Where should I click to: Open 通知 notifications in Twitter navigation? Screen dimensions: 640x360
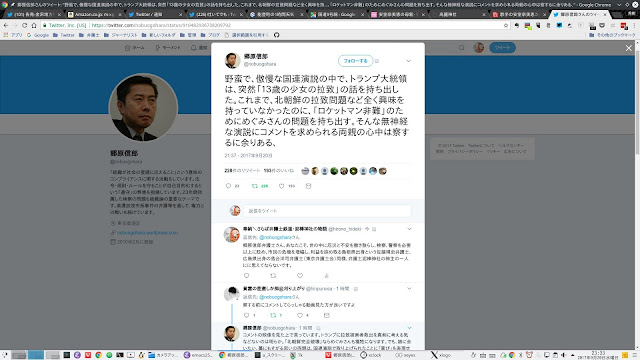click(x=200, y=48)
